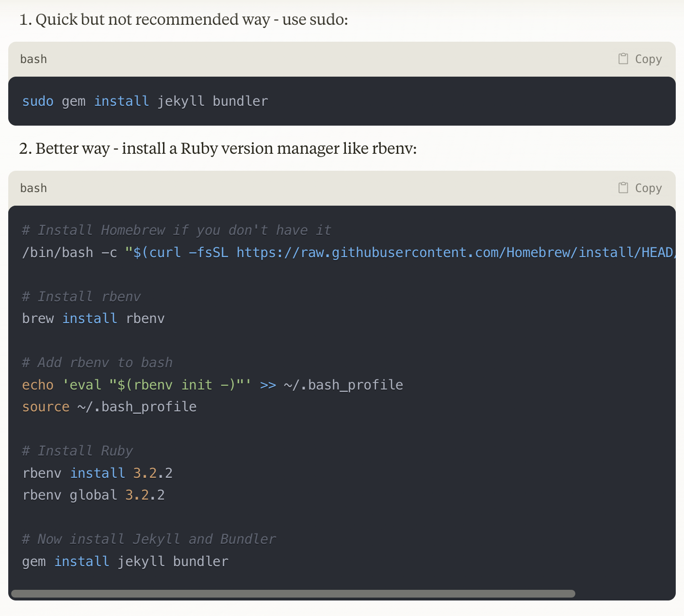This screenshot has height=616, width=684.
Task: Click the 'bash' label on the rbenv script block
Action: (33, 188)
